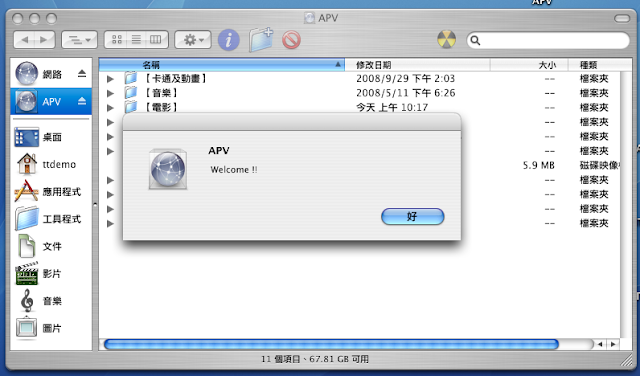Select the 【卡通及動畫】 folder icon
Screen dimensions: 640x376
click(131, 78)
